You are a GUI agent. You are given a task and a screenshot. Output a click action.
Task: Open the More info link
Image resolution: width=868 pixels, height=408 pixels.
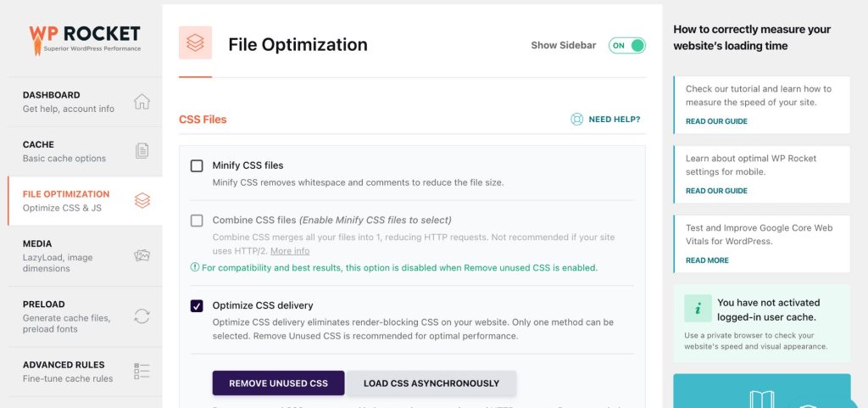click(290, 251)
